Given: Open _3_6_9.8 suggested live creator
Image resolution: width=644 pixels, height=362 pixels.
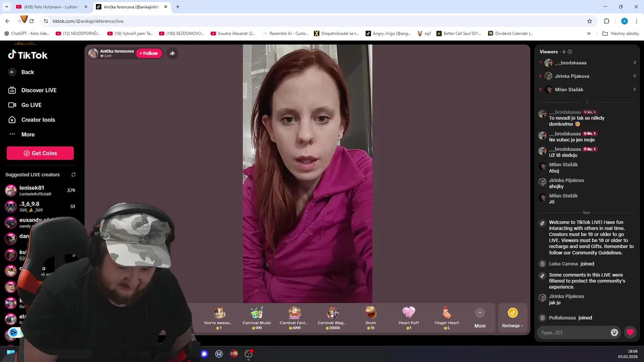Looking at the screenshot, I should [40, 207].
